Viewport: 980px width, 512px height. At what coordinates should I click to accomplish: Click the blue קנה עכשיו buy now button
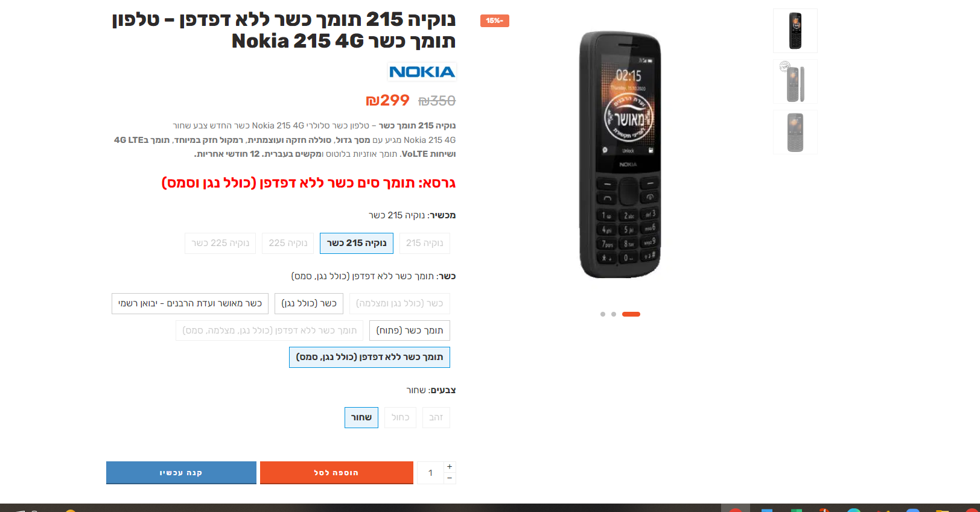pyautogui.click(x=181, y=473)
